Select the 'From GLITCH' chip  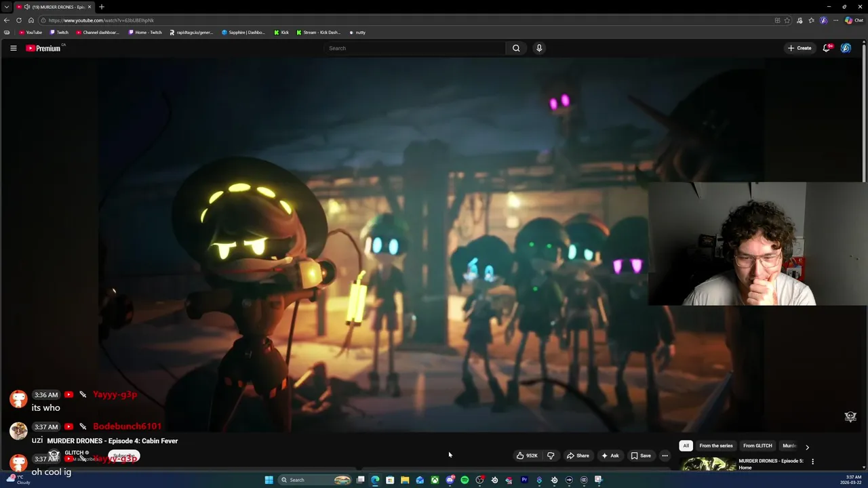point(757,446)
